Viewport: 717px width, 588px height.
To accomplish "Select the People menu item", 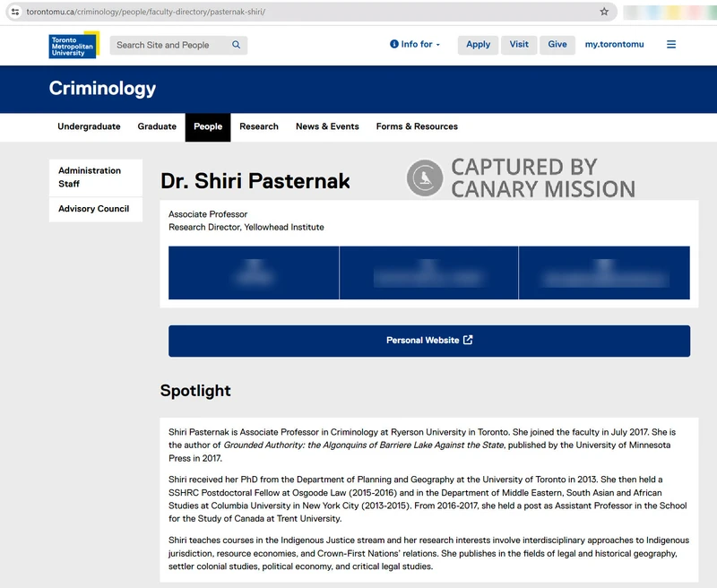I will click(x=208, y=127).
